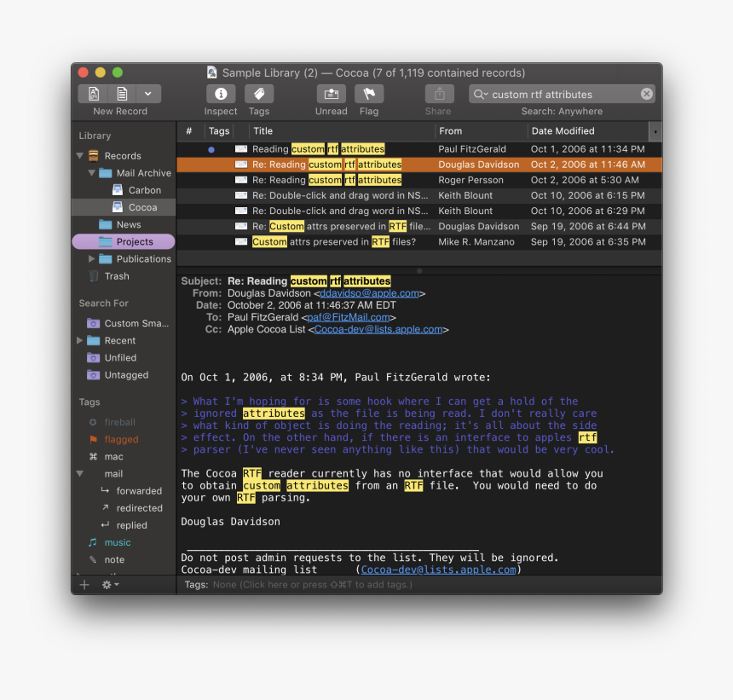Click the split pane divider handle
This screenshot has height=700, width=733.
click(x=419, y=271)
